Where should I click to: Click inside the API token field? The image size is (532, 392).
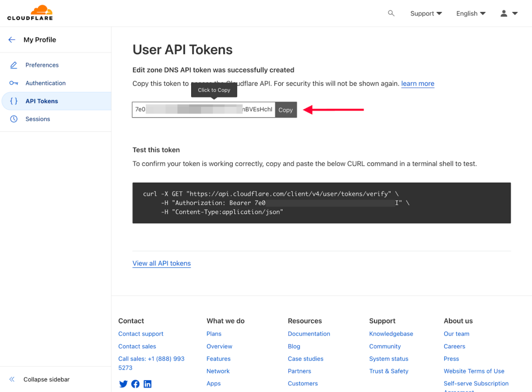click(203, 110)
